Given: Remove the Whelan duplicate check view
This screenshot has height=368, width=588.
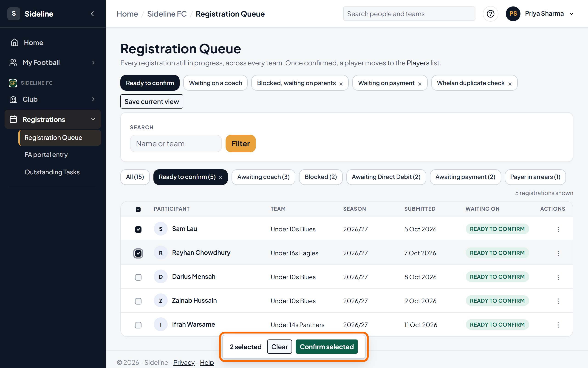Looking at the screenshot, I should click(510, 84).
